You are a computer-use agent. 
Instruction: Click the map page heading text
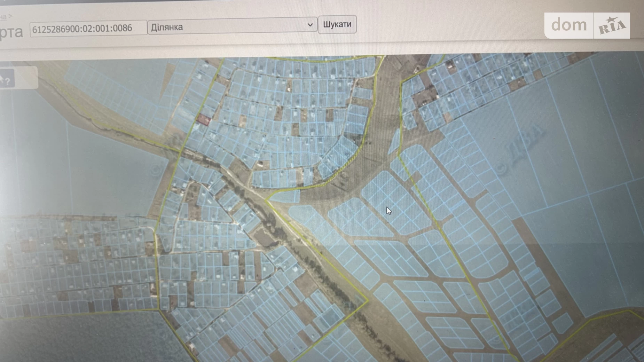click(11, 32)
